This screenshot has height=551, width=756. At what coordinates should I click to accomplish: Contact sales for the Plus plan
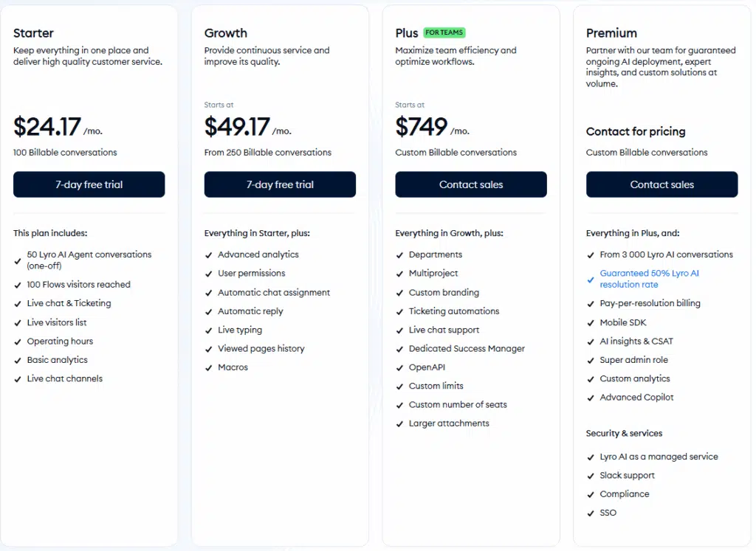click(x=470, y=184)
